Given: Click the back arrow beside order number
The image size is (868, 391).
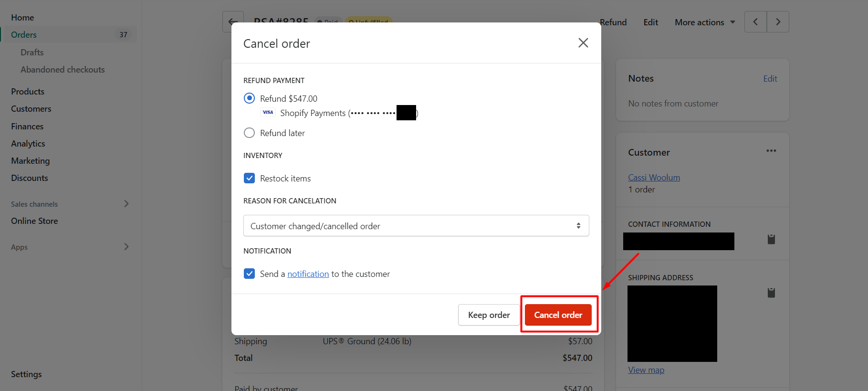Looking at the screenshot, I should [233, 22].
